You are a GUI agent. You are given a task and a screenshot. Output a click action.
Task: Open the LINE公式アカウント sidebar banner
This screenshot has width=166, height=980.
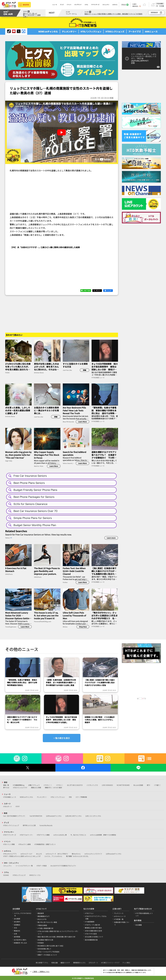point(141,204)
